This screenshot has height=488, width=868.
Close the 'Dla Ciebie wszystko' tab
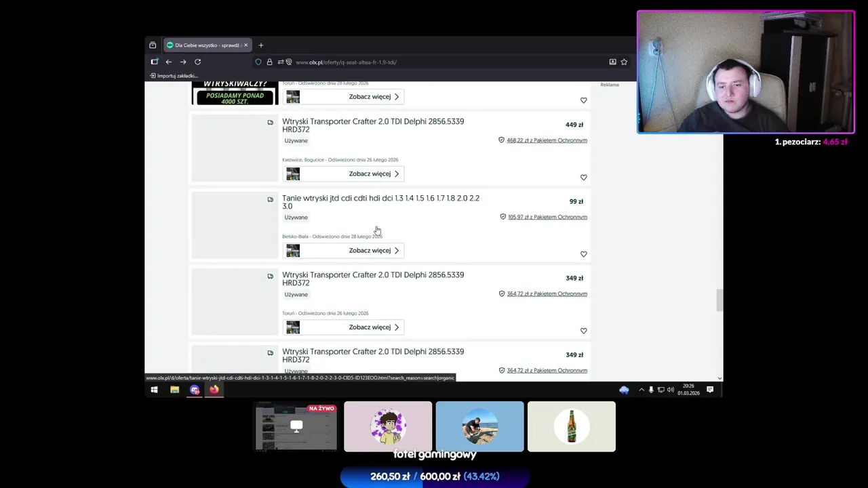(x=245, y=45)
